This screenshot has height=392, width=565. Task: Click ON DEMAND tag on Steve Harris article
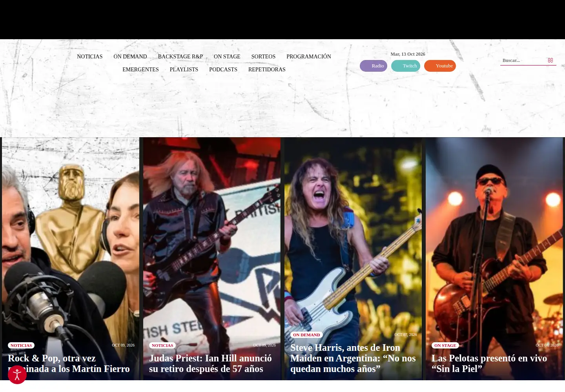(306, 335)
